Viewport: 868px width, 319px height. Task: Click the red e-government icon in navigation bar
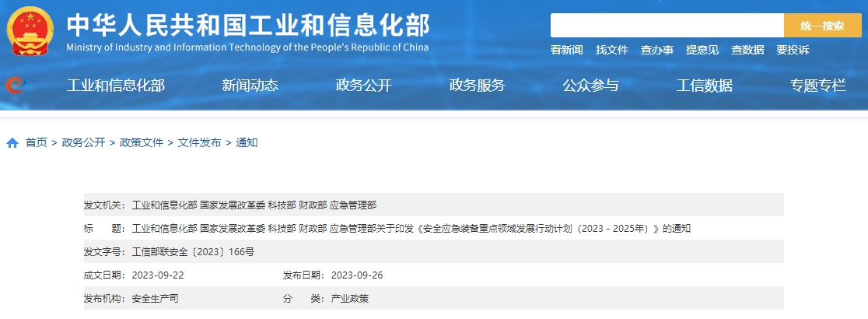(15, 86)
